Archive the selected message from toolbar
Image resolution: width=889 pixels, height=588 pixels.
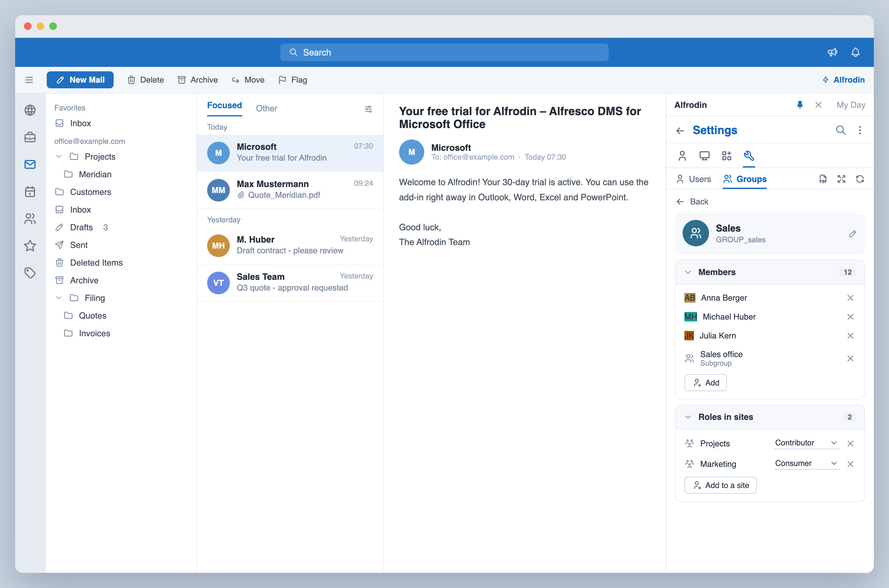click(x=198, y=80)
